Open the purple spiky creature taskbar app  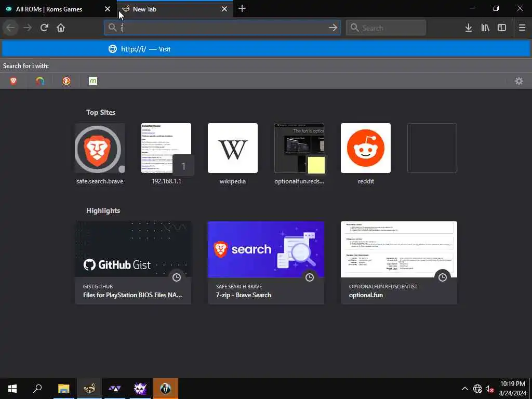coord(140,389)
